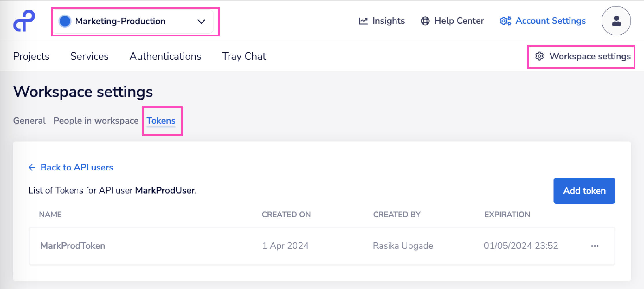Switch to the Tokens tab
Image resolution: width=644 pixels, height=289 pixels.
click(161, 121)
